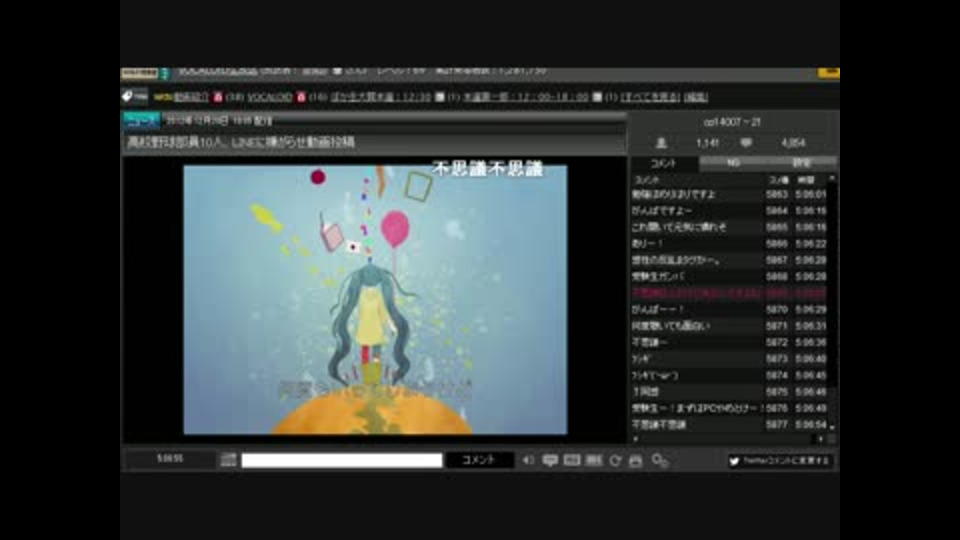
Task: Click horizontal scrollbar right arrow in comments
Action: coord(820,438)
